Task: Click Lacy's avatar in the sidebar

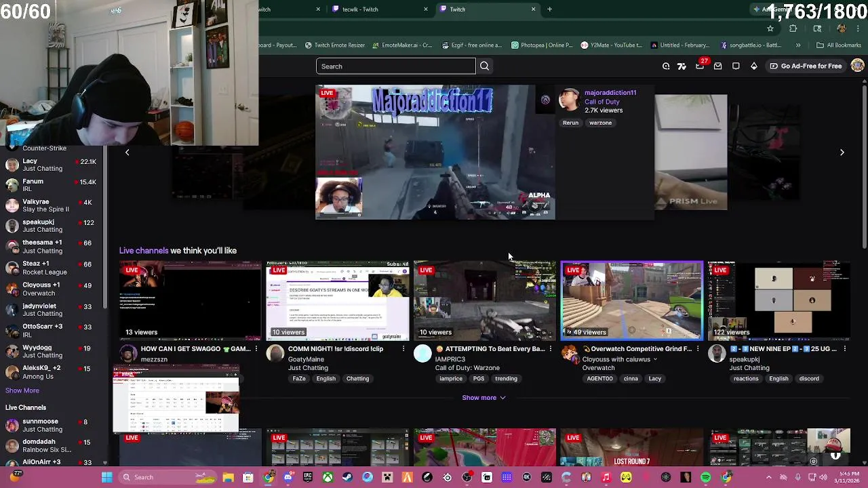Action: (x=12, y=165)
